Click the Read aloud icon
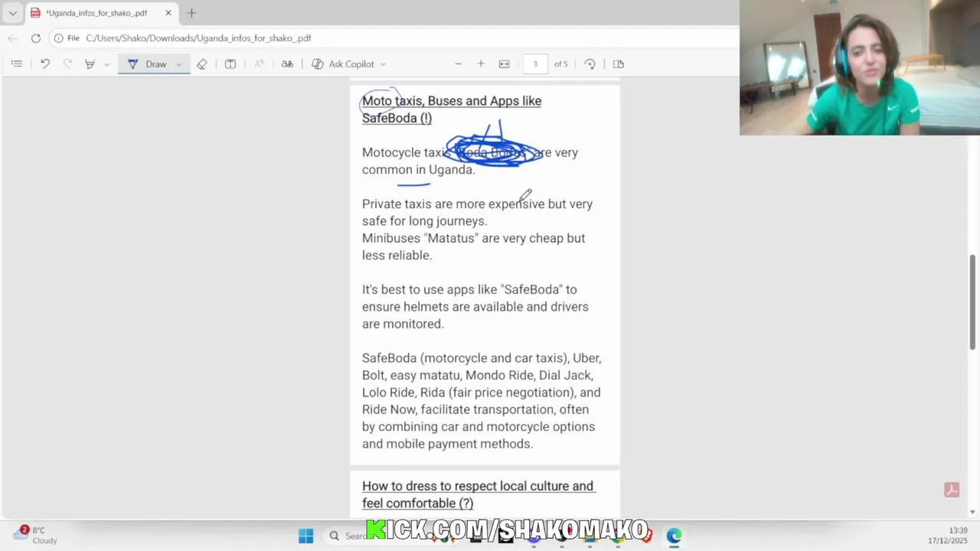This screenshot has height=551, width=980. pos(259,64)
